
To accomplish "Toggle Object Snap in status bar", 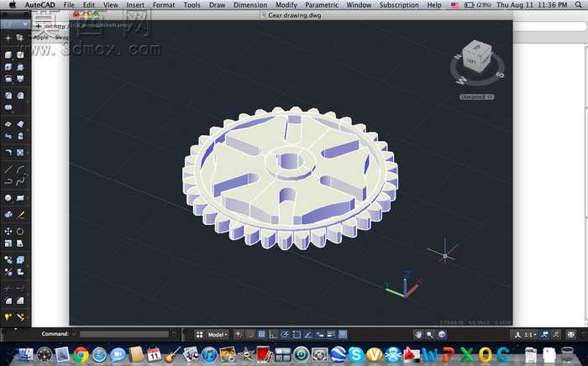I will [x=297, y=335].
